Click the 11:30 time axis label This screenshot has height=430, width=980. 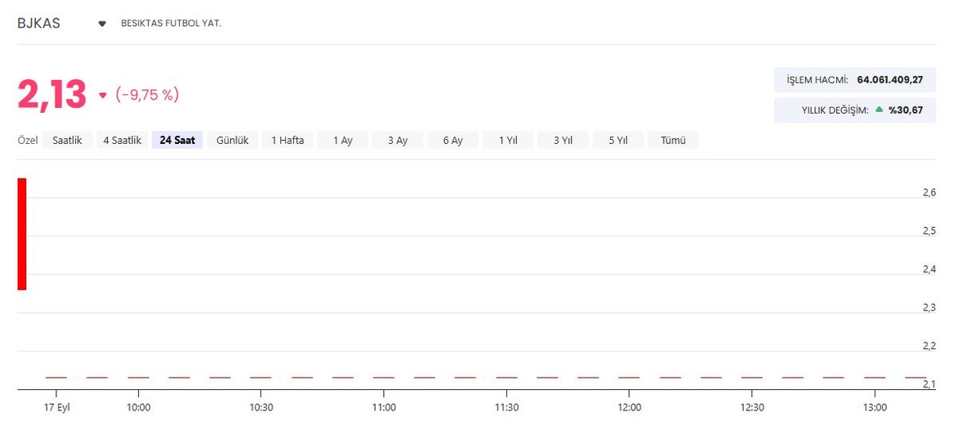(506, 407)
